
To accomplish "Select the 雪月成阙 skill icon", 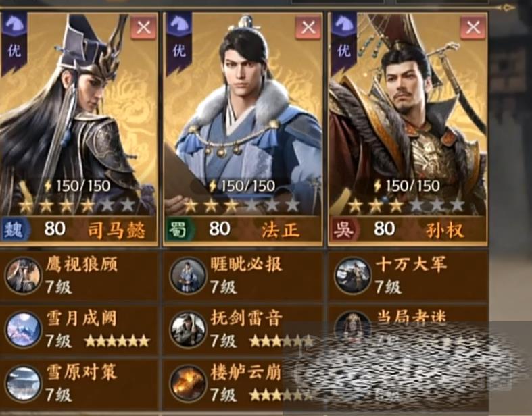I will (x=24, y=330).
